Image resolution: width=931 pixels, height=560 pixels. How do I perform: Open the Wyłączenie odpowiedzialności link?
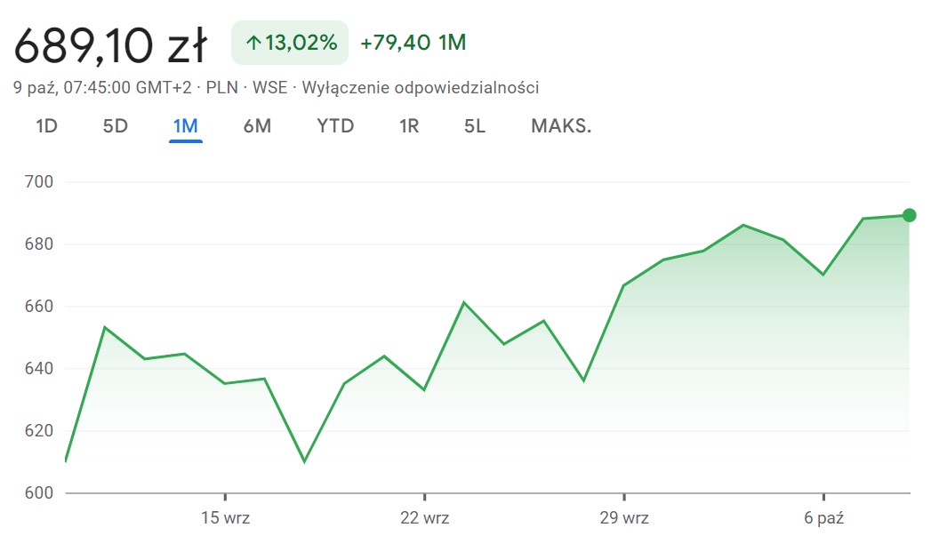tap(421, 87)
